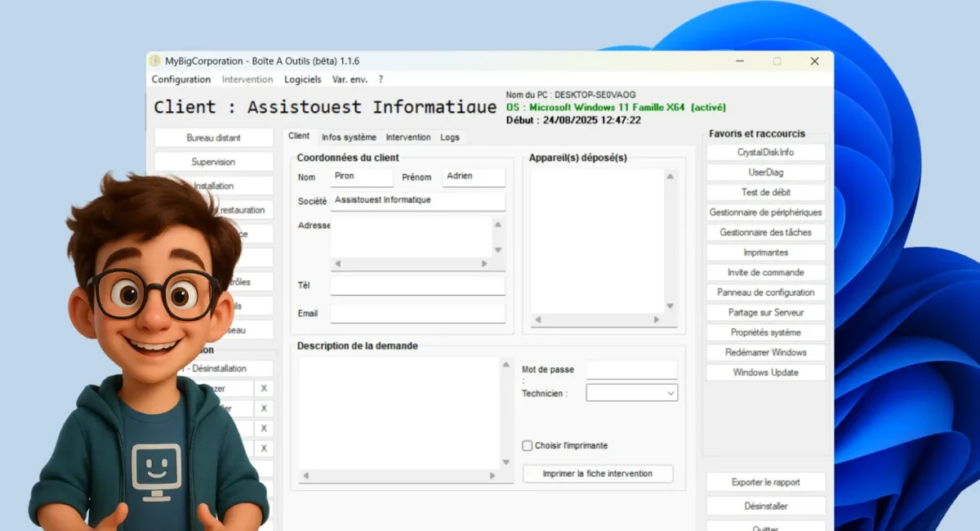Viewport: 980px width, 531px height.
Task: Open Invite de commande
Action: 766,273
